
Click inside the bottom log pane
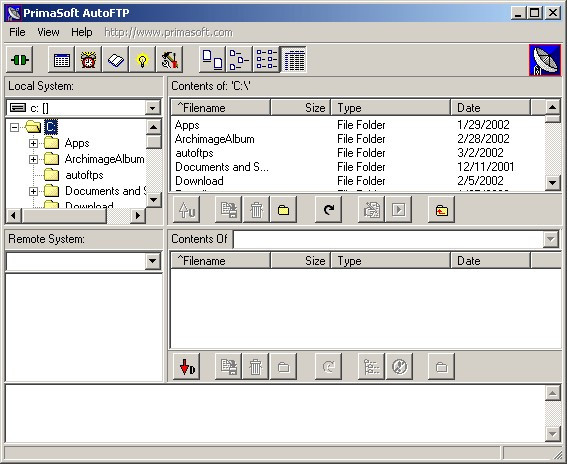[x=275, y=414]
